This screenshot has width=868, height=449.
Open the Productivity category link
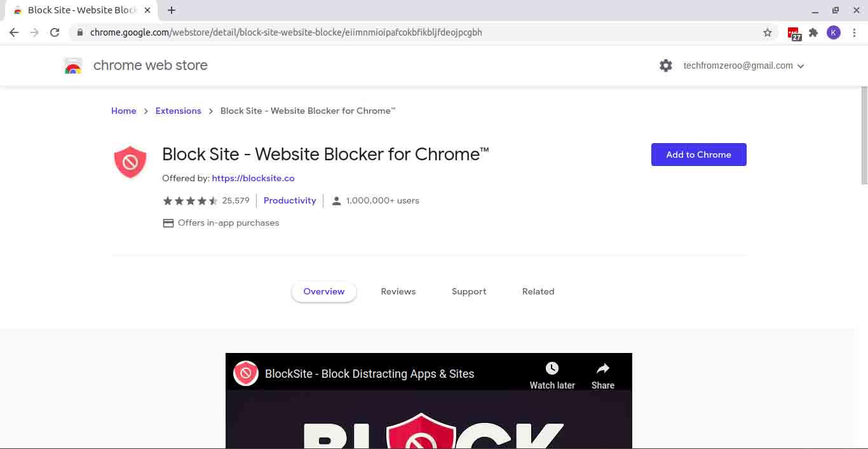pyautogui.click(x=290, y=200)
